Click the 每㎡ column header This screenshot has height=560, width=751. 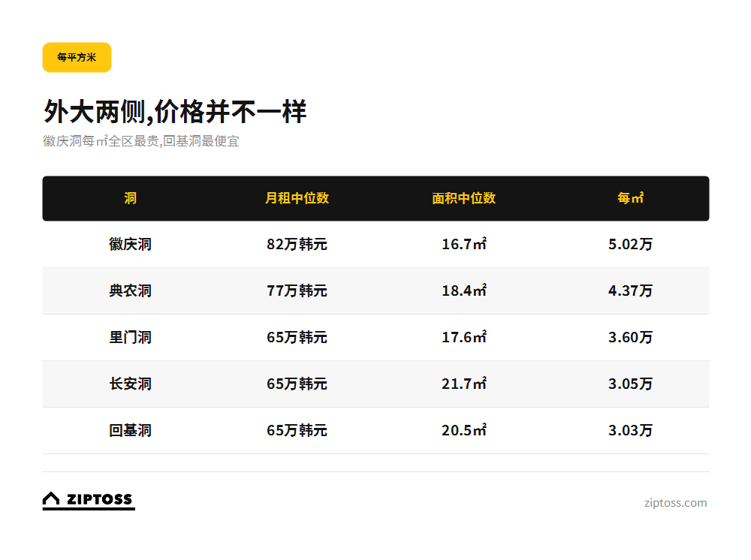click(x=630, y=198)
